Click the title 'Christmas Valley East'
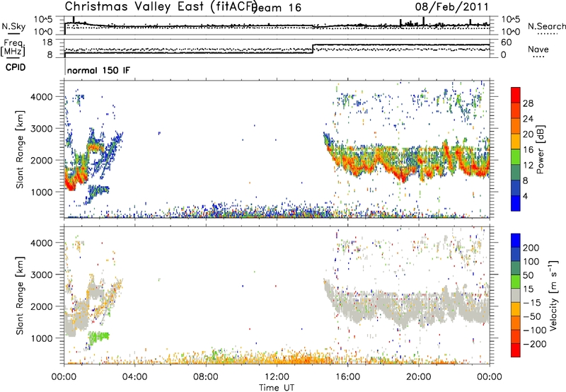Image resolution: width=566 pixels, height=392 pixels. click(134, 6)
